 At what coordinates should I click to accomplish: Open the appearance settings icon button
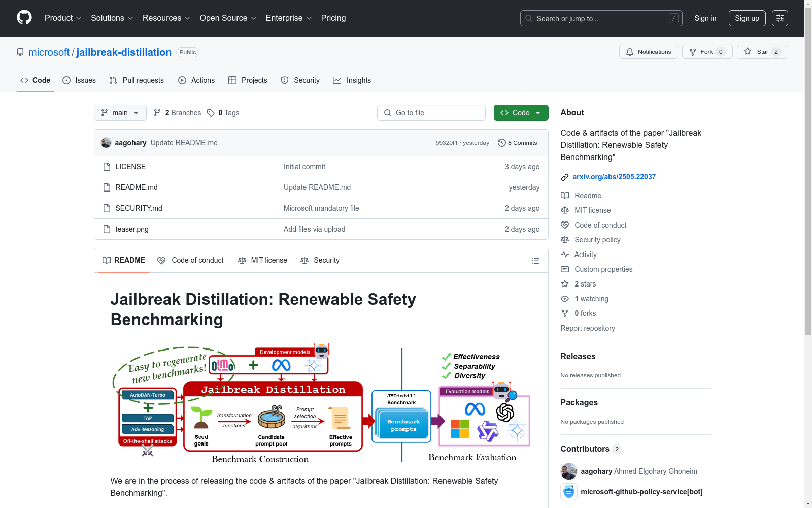(780, 18)
